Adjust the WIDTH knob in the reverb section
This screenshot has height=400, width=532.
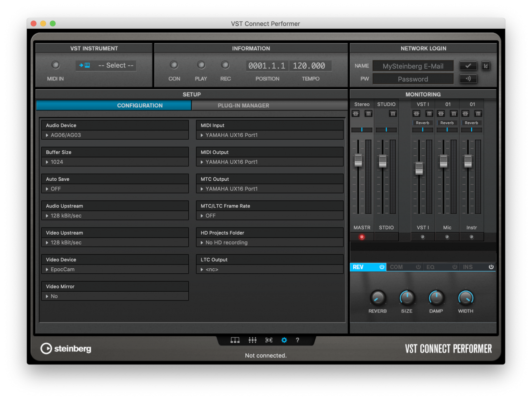coord(465,297)
